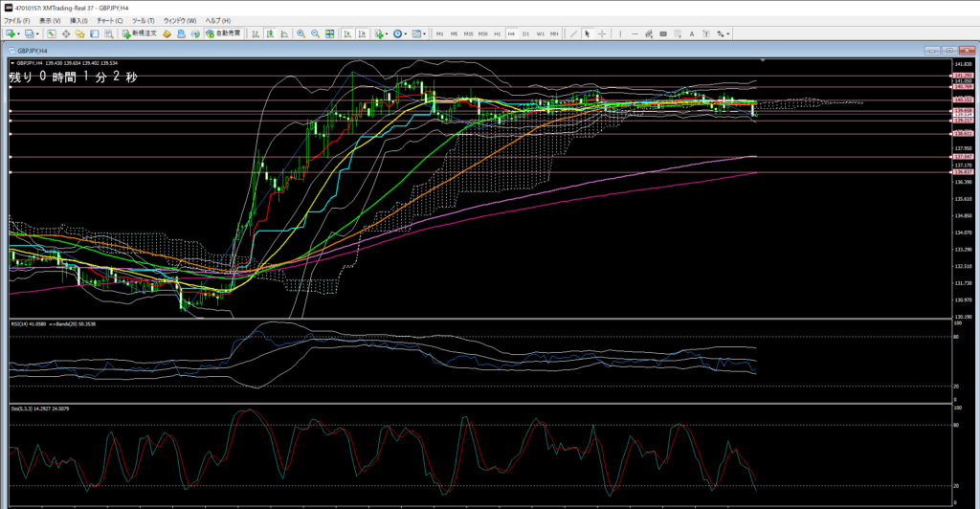Restore the GBPJPY,H4 chart window

[x=949, y=51]
